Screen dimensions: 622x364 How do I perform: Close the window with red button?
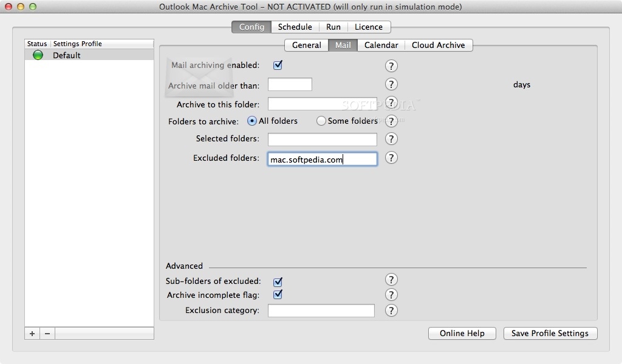[x=9, y=7]
